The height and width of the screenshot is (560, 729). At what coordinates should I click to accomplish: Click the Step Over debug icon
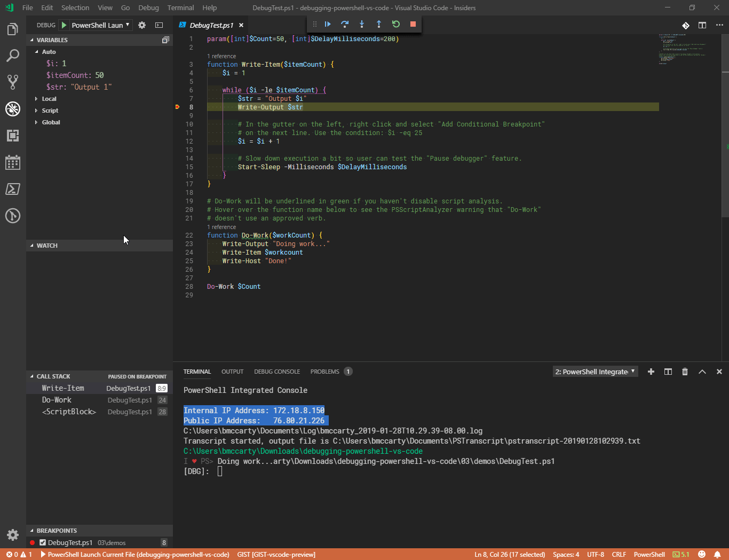[345, 24]
